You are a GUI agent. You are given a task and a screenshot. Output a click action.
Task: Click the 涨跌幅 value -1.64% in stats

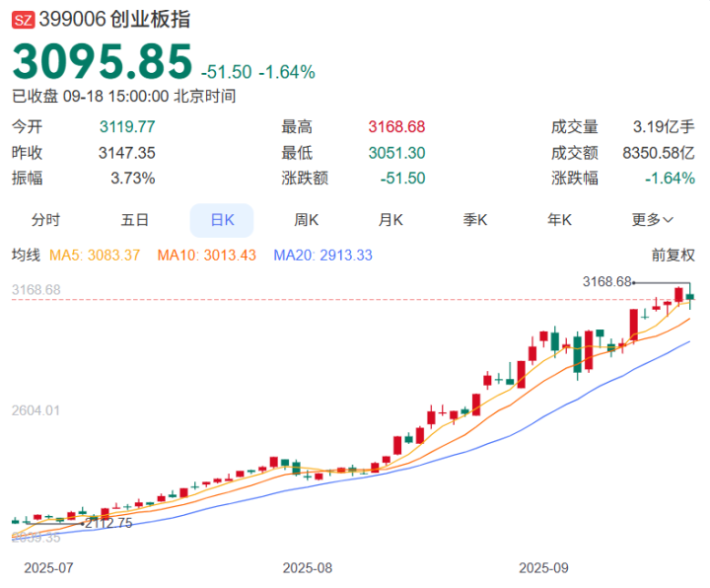coord(670,178)
